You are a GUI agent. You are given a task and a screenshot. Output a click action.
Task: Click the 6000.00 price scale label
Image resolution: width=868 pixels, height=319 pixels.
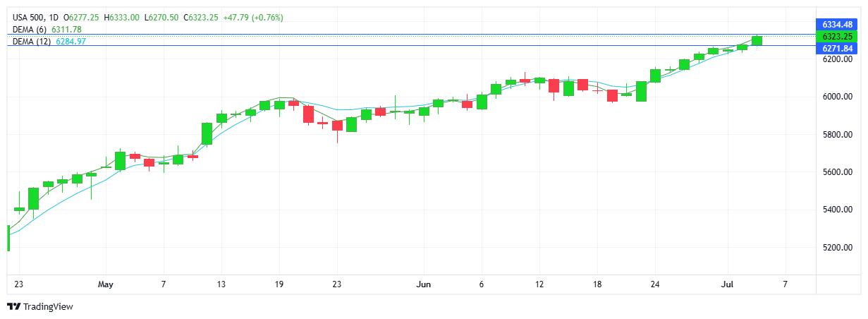(837, 97)
